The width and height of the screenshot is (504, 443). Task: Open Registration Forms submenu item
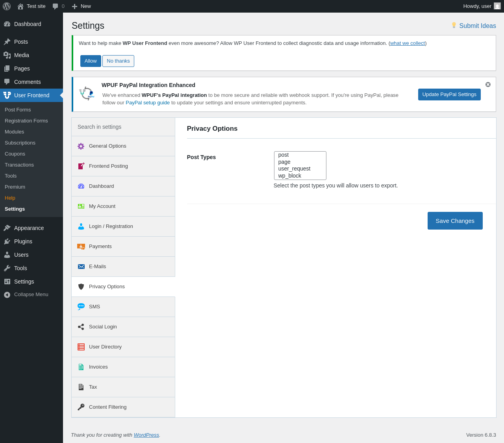point(26,121)
